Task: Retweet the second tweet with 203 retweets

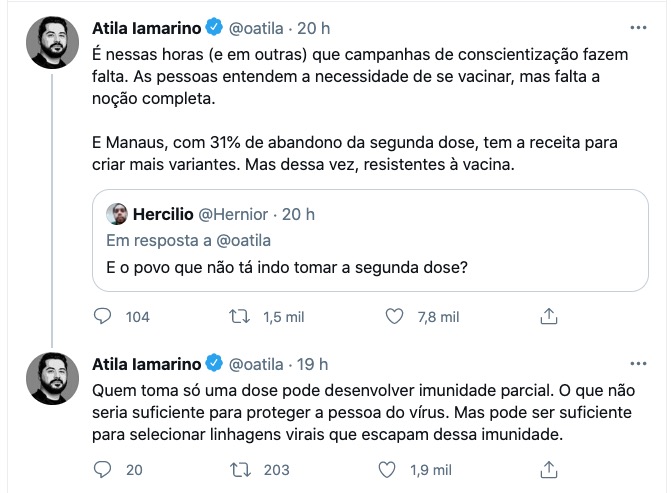Action: 239,470
